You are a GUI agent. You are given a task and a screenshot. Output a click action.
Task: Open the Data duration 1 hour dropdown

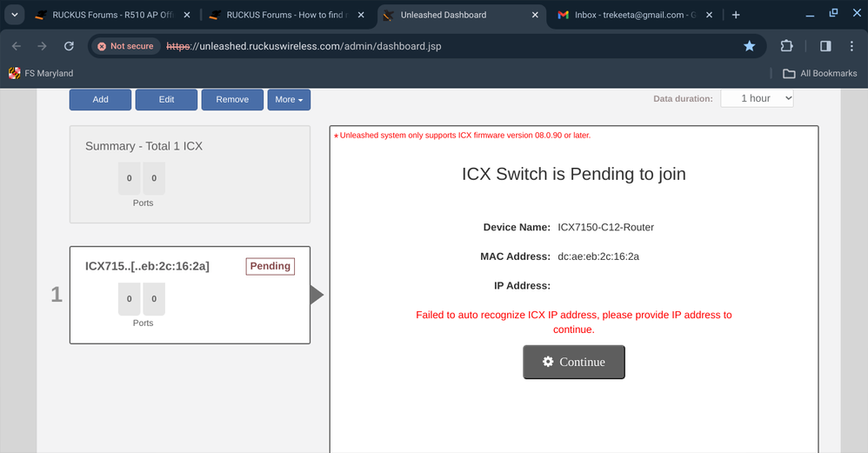[757, 99]
